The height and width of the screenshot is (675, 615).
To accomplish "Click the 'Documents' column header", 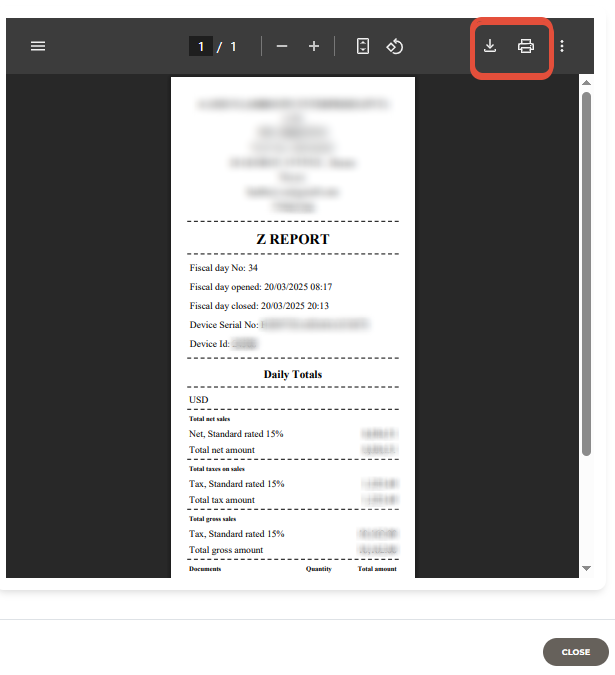I will (205, 569).
